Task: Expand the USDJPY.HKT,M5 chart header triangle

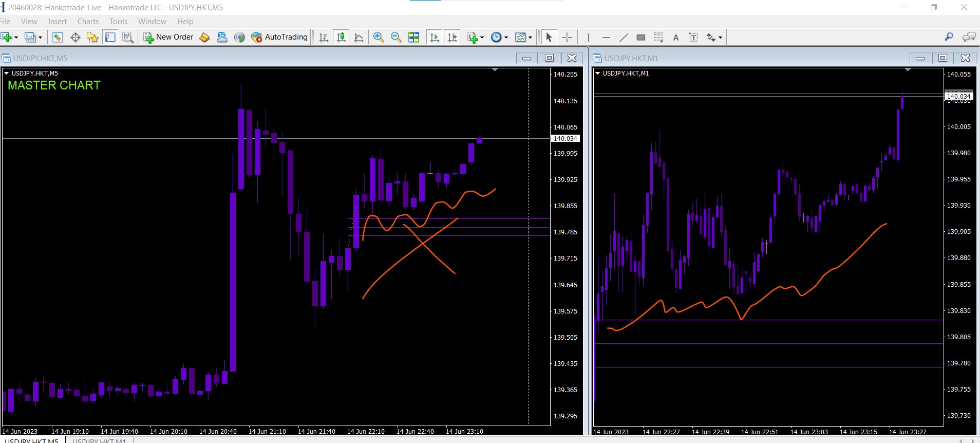Action: click(7, 73)
